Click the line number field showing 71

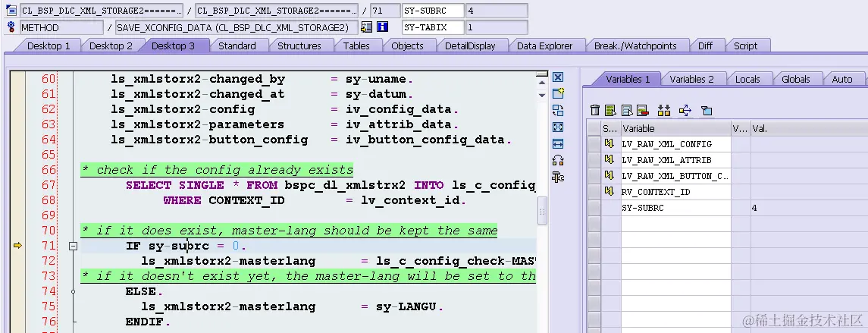coord(386,11)
